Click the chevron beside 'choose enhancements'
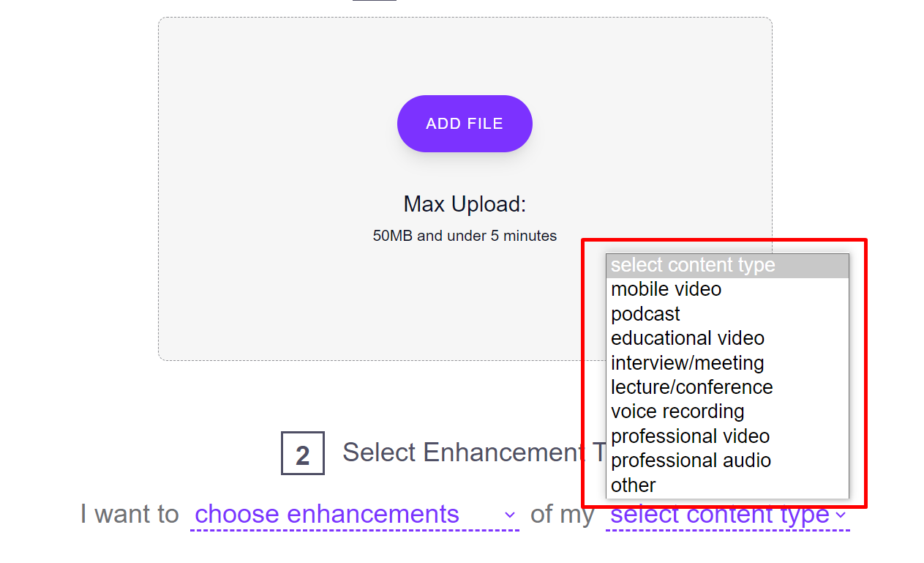The height and width of the screenshot is (563, 924). [x=510, y=515]
